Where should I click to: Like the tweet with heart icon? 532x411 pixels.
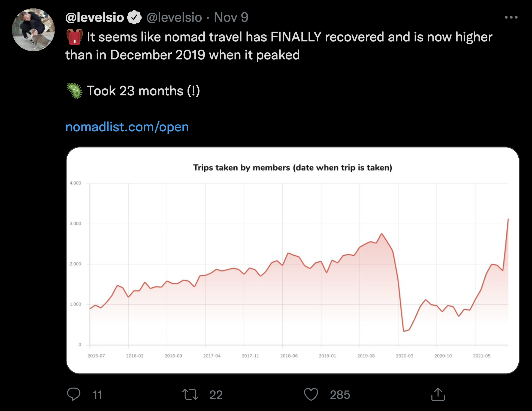[311, 394]
